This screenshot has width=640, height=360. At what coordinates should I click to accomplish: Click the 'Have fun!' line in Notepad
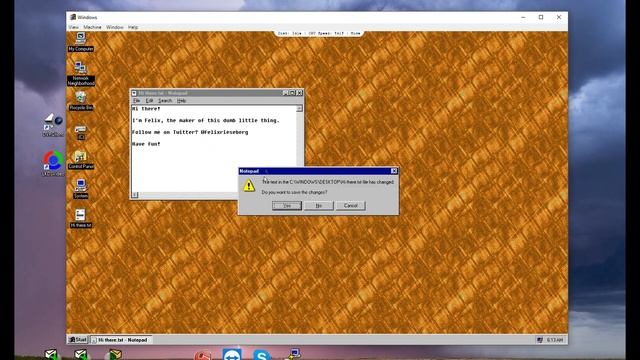[x=146, y=144]
